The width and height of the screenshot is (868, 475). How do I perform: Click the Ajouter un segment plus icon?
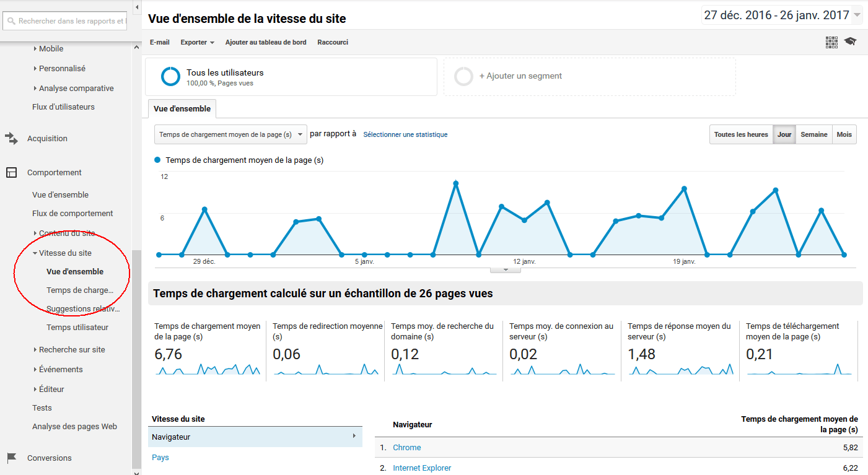click(463, 76)
